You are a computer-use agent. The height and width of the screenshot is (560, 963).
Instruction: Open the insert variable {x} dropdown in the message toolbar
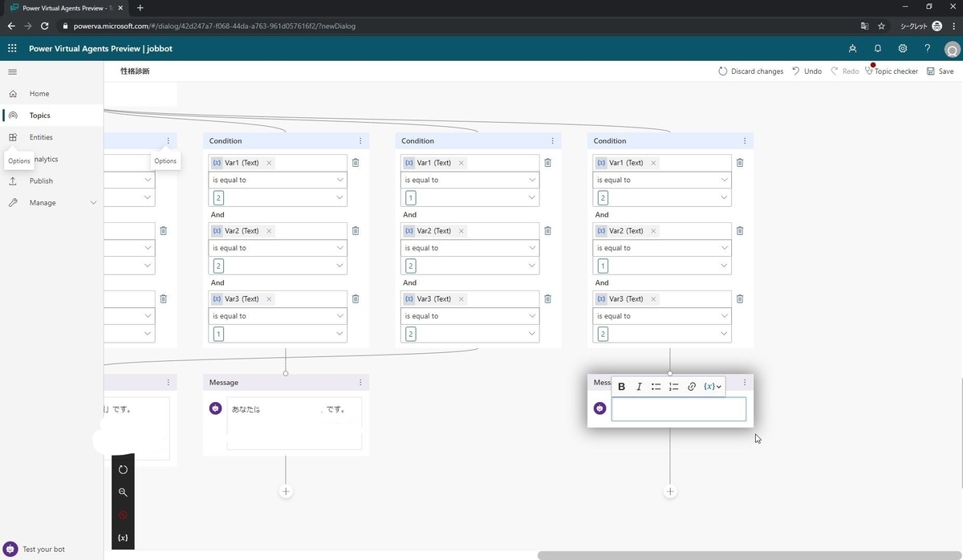coord(713,387)
